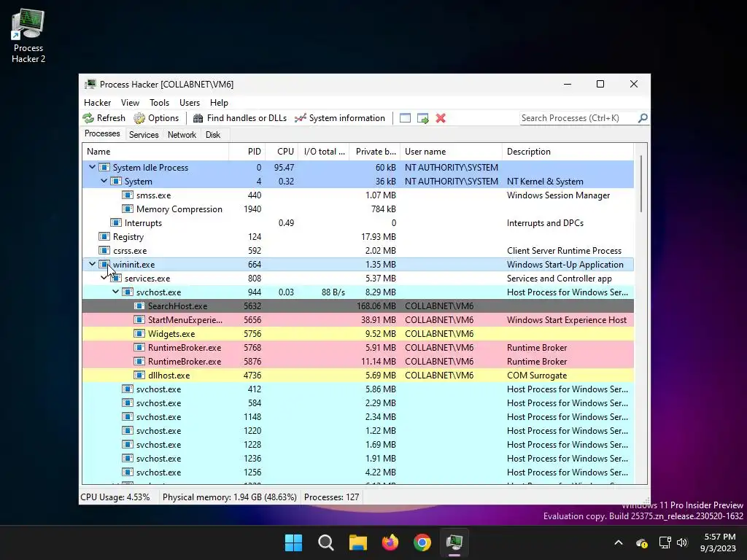Open the Users menu
The width and height of the screenshot is (747, 560).
(190, 103)
